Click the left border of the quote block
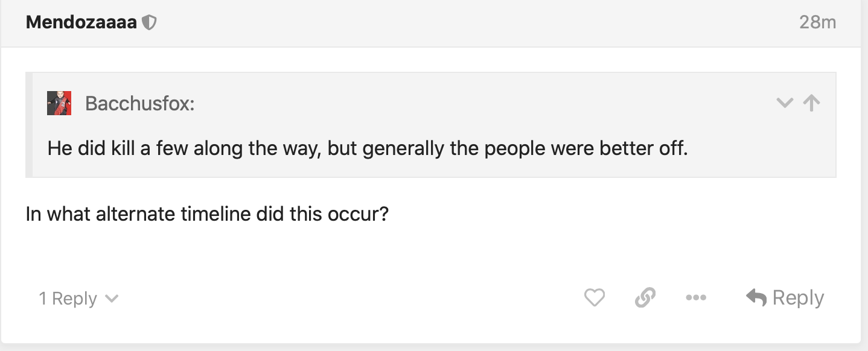This screenshot has height=351, width=868. [x=28, y=125]
